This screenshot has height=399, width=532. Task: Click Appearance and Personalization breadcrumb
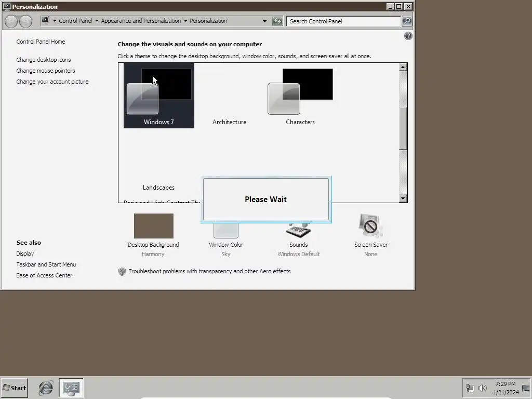pyautogui.click(x=141, y=21)
